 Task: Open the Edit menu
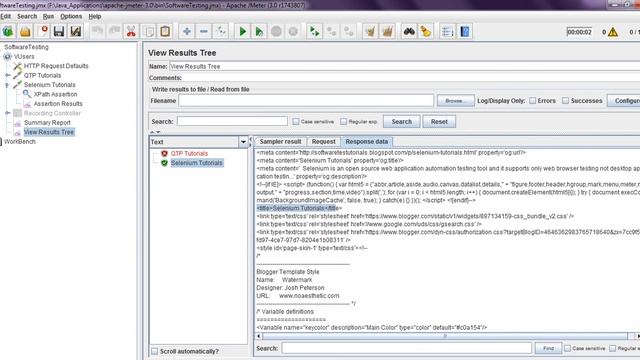6,16
